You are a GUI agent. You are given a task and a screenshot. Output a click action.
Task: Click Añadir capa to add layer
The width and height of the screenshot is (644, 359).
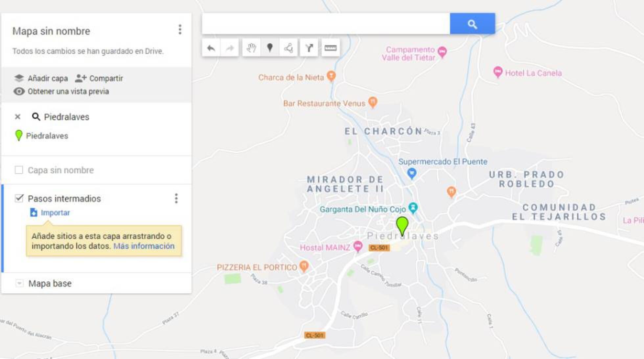pyautogui.click(x=41, y=78)
